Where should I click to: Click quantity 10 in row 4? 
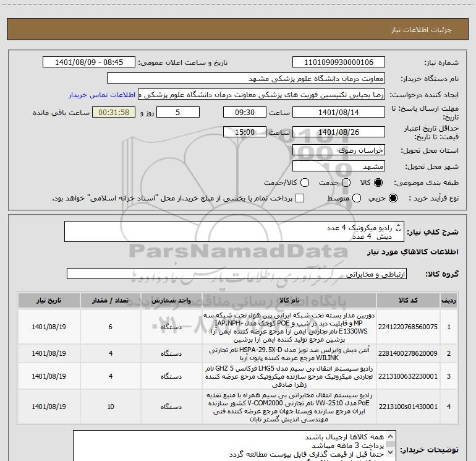click(x=111, y=407)
